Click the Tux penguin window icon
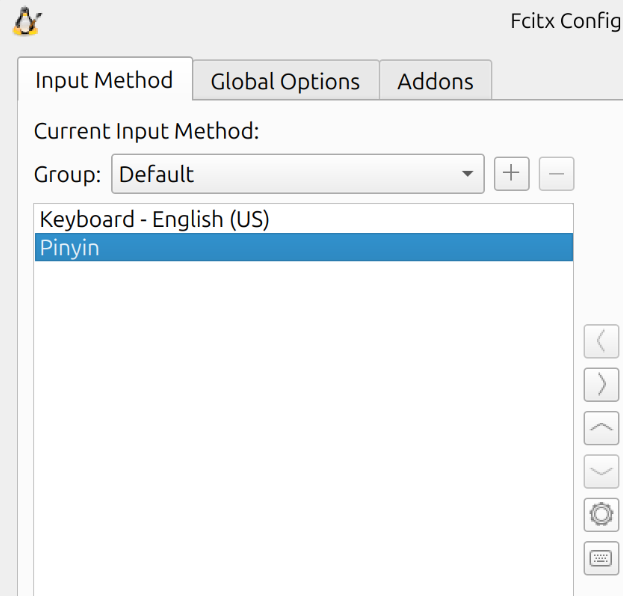The image size is (623, 596). pos(26,21)
